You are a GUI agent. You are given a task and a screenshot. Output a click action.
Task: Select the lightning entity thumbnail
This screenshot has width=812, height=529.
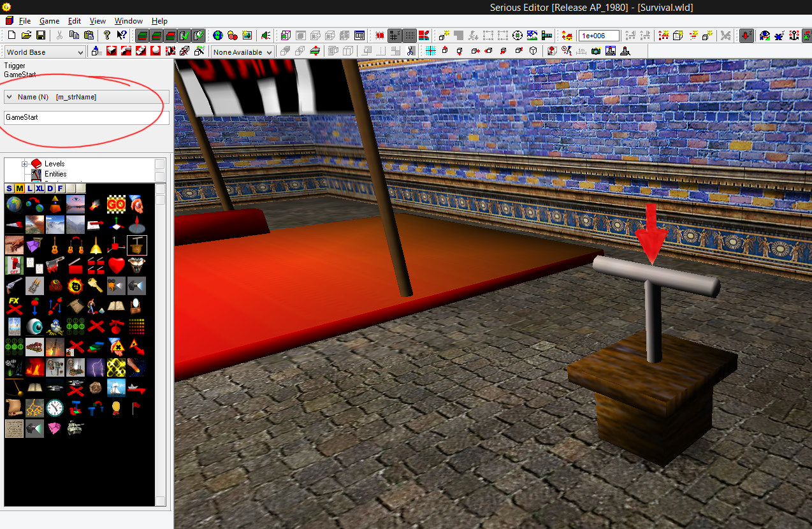coord(96,367)
